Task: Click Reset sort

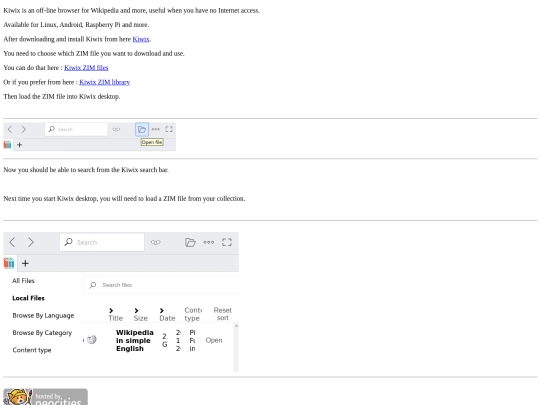Action: 222,314
